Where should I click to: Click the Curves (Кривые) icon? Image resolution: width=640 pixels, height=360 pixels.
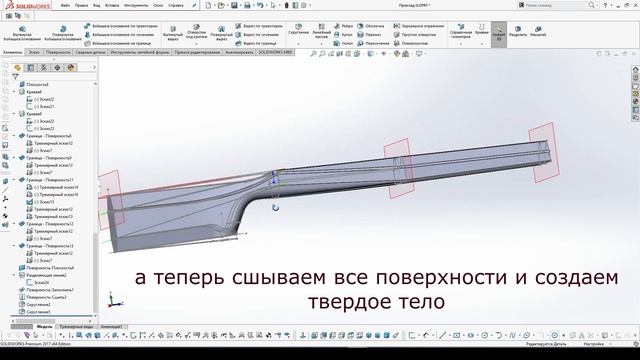click(x=482, y=27)
